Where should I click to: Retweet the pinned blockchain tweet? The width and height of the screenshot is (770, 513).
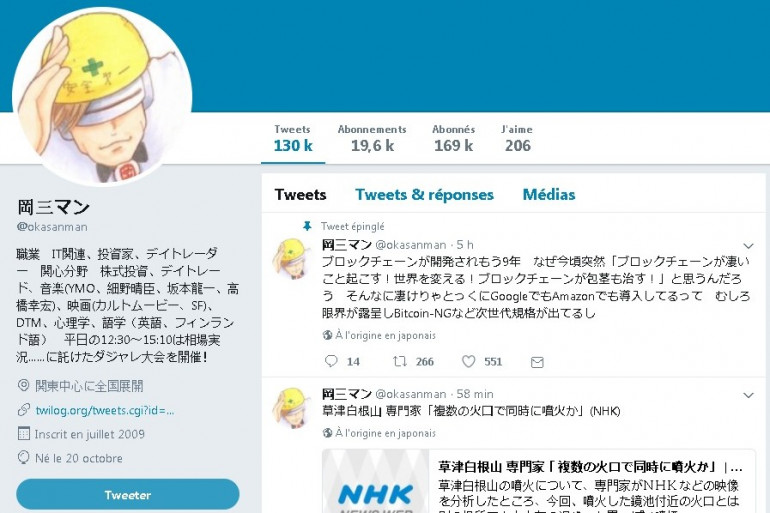point(400,361)
